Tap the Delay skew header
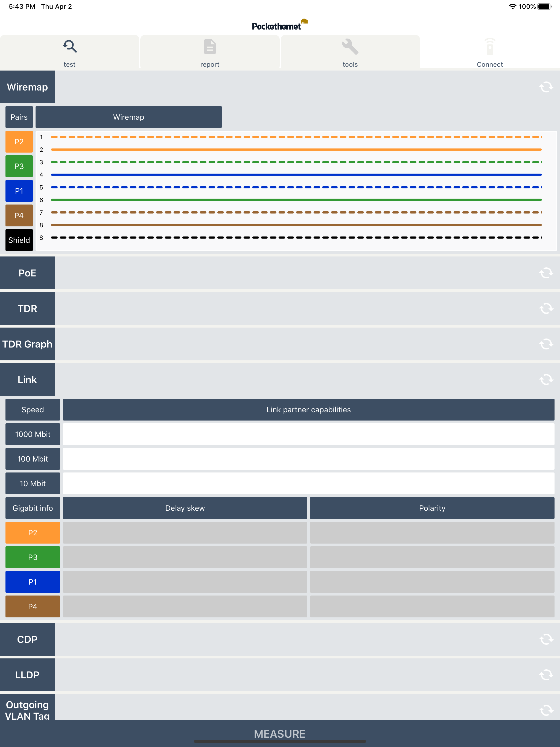 tap(185, 508)
